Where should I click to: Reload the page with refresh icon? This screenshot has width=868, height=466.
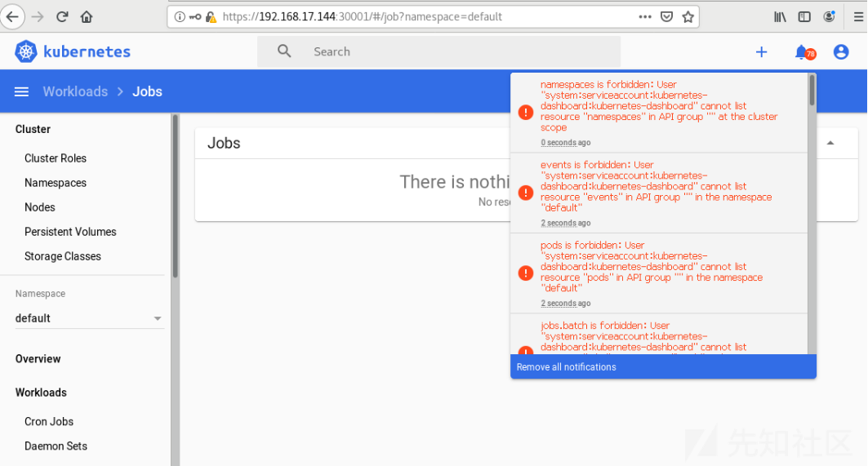click(62, 16)
